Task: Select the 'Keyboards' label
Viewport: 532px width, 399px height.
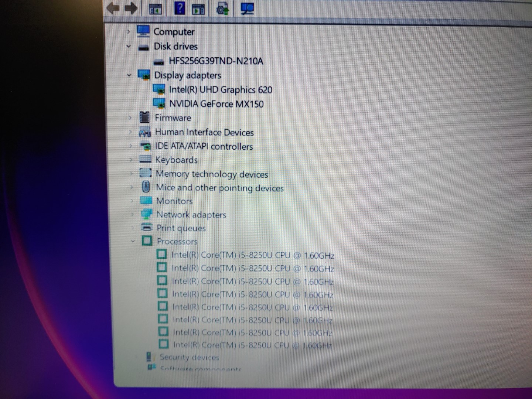Action: click(177, 160)
